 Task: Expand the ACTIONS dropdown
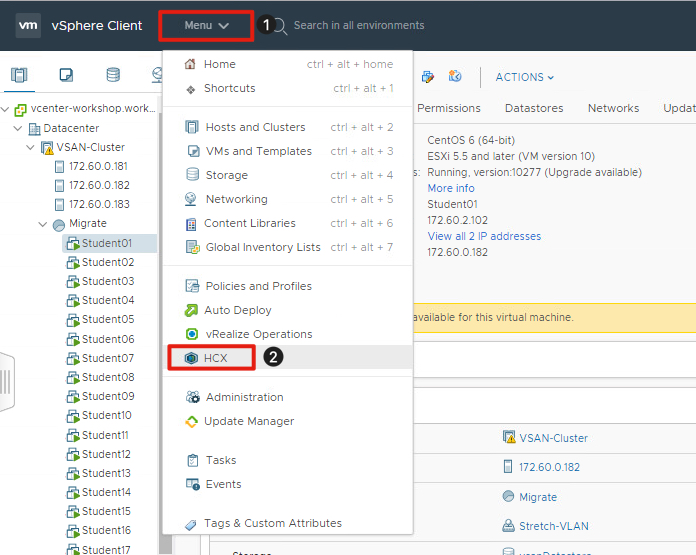pos(524,77)
